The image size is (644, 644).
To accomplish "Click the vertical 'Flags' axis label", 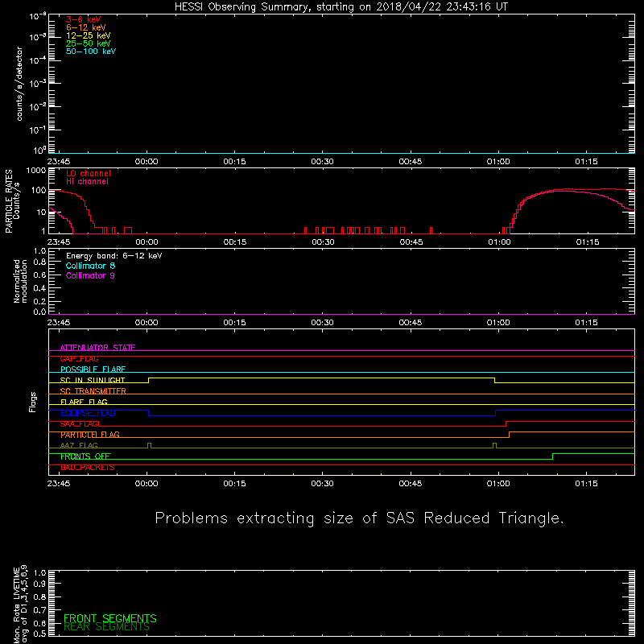I will coord(32,402).
